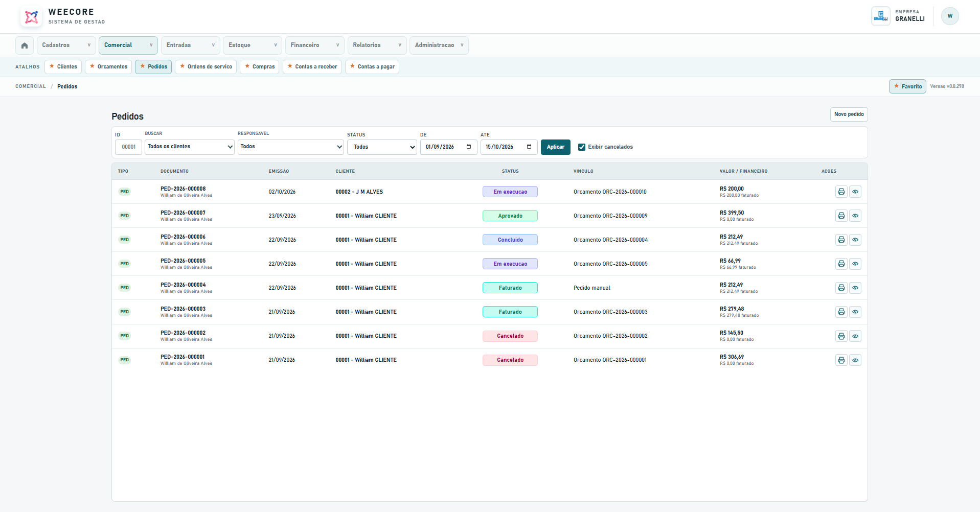Open the user avatar W
The width and height of the screenshot is (980, 512).
[950, 16]
